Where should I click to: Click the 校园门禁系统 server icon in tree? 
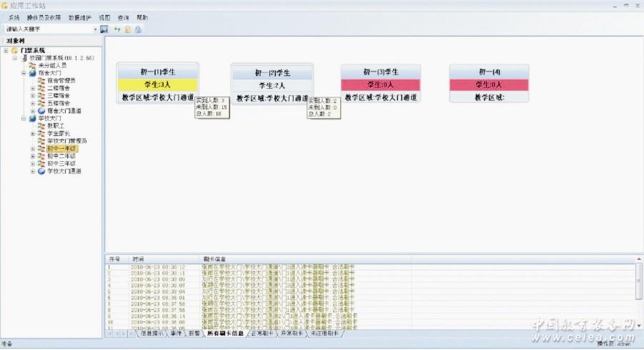coord(24,58)
